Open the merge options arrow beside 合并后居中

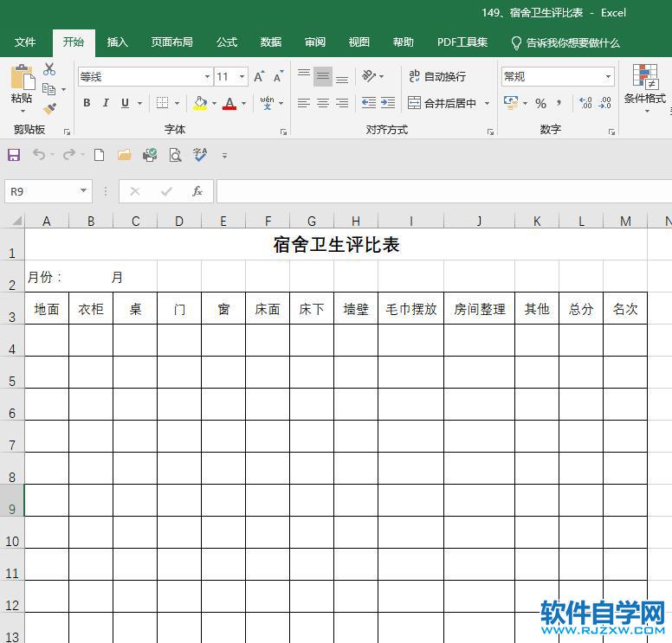[487, 103]
